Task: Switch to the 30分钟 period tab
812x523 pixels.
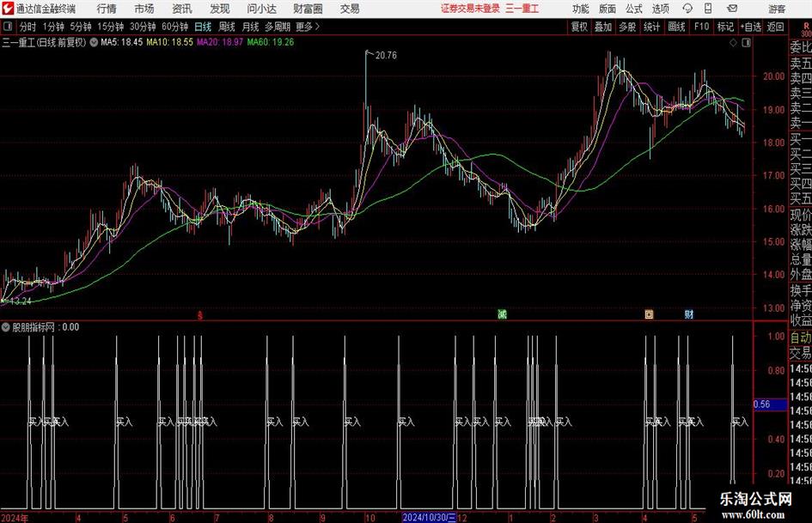Action: click(143, 27)
